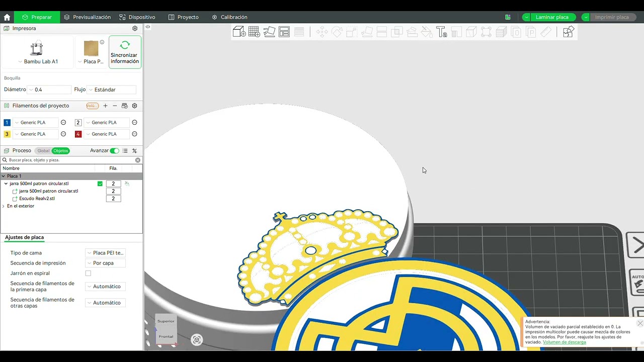Open the Tipo de cama dropdown
The height and width of the screenshot is (362, 644).
click(x=105, y=253)
